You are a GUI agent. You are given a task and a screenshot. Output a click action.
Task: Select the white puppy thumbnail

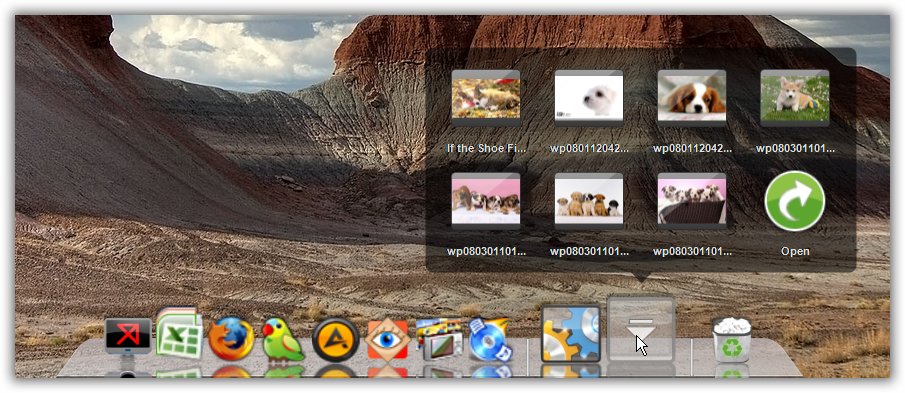click(x=589, y=98)
